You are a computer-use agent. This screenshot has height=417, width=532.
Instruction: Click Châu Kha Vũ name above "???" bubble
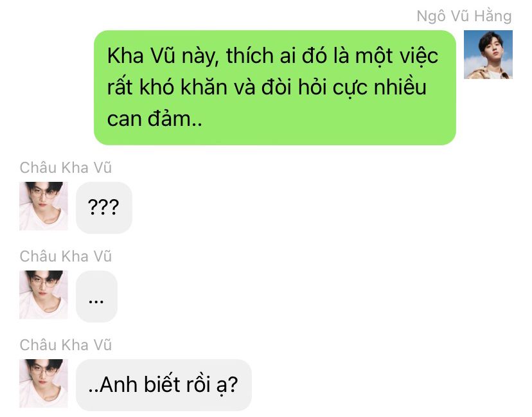[66, 168]
